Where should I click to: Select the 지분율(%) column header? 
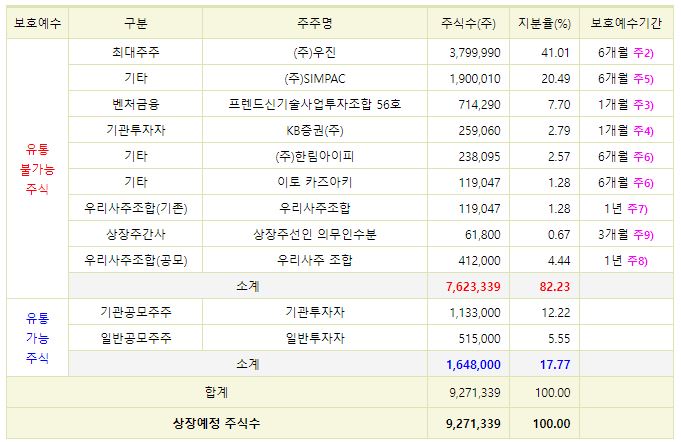pos(544,23)
